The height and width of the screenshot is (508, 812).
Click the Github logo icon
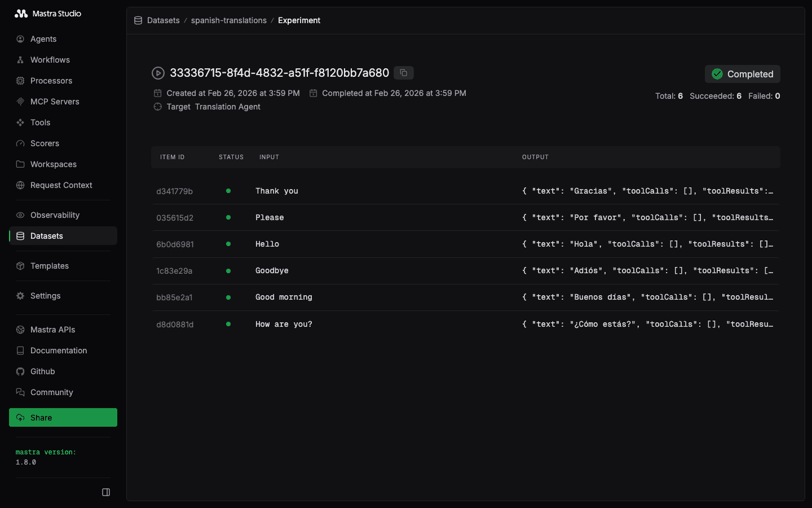click(x=20, y=371)
